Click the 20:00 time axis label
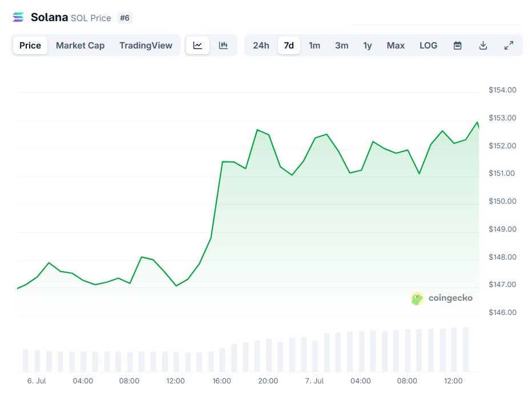This screenshot has height=396, width=532. pos(268,381)
